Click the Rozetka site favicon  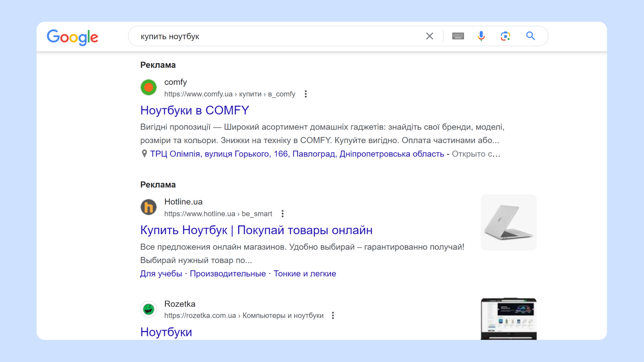149,309
